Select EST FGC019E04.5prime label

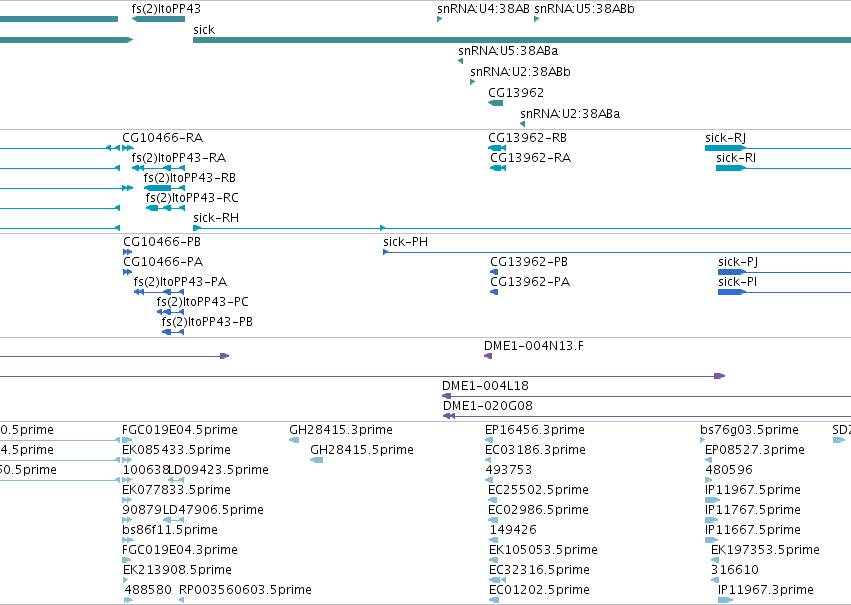pyautogui.click(x=180, y=430)
